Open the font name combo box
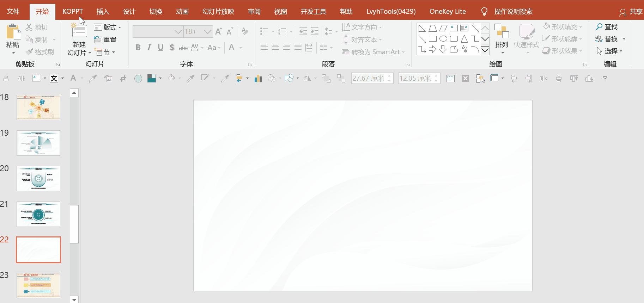The width and height of the screenshot is (644, 303). pyautogui.click(x=158, y=31)
